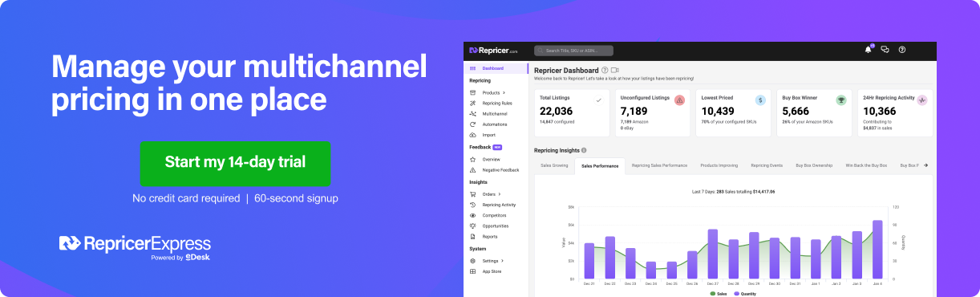Open the help question mark in top bar
Screen dimensions: 980x297
click(x=902, y=50)
